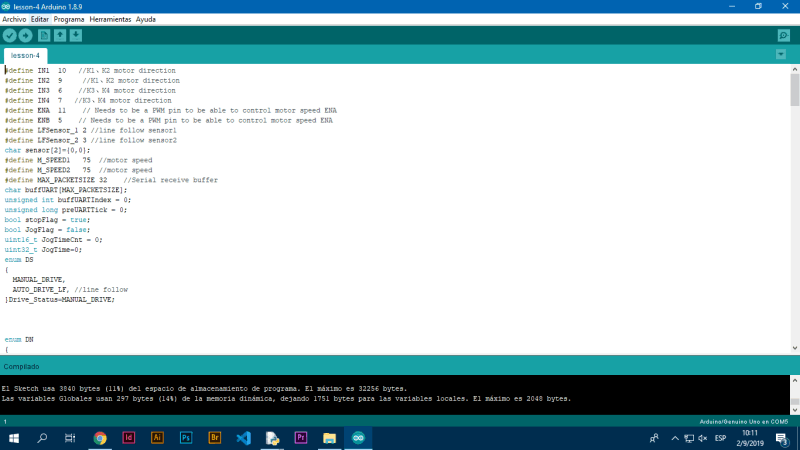
Task: Click the 'Compilado' status message
Action: [x=21, y=366]
